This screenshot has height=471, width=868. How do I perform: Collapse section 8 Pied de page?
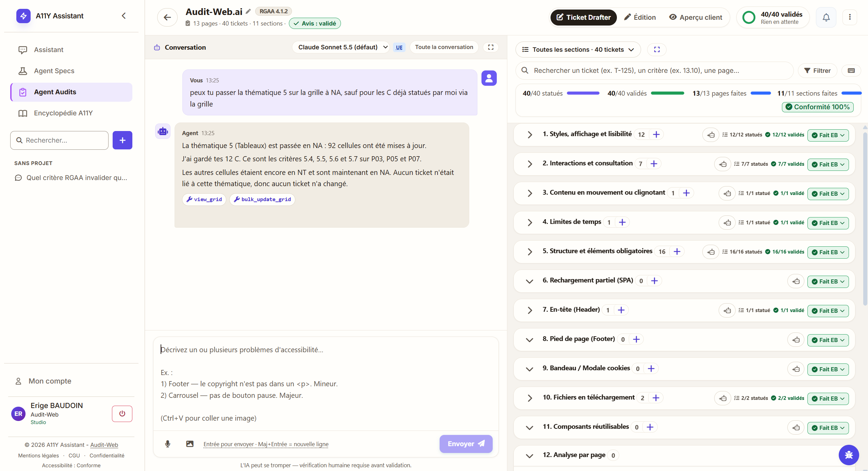(529, 340)
